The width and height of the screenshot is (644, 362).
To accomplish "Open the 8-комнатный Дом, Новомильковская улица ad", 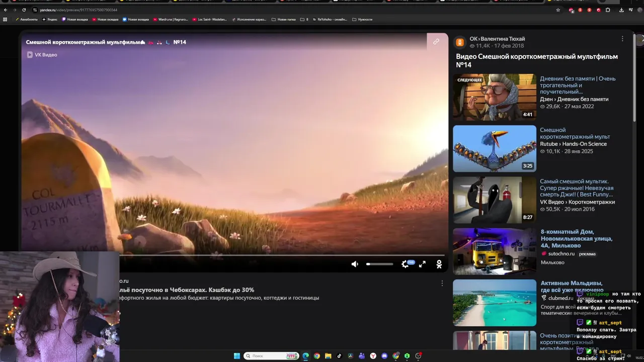I will click(577, 239).
